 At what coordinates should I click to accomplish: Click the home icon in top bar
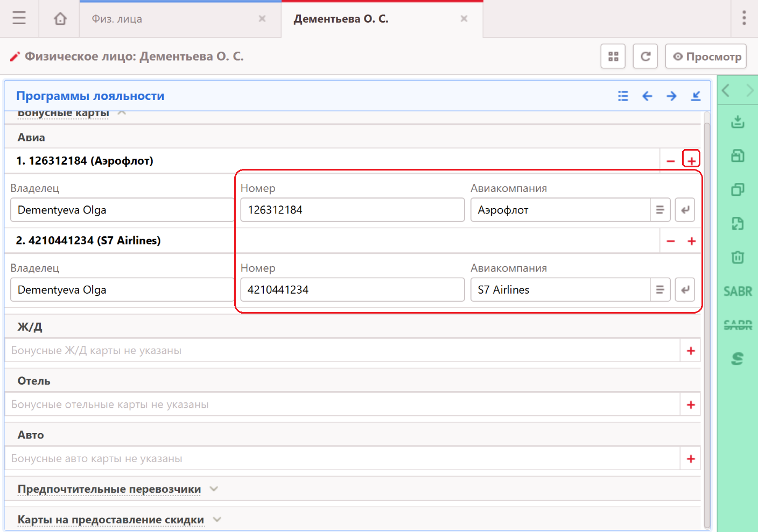(x=60, y=19)
